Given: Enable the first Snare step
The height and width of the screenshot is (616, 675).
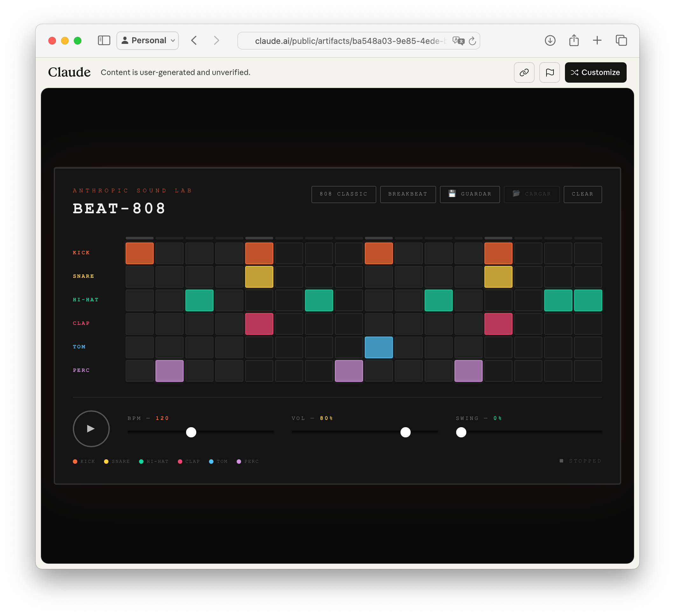Looking at the screenshot, I should [x=140, y=277].
